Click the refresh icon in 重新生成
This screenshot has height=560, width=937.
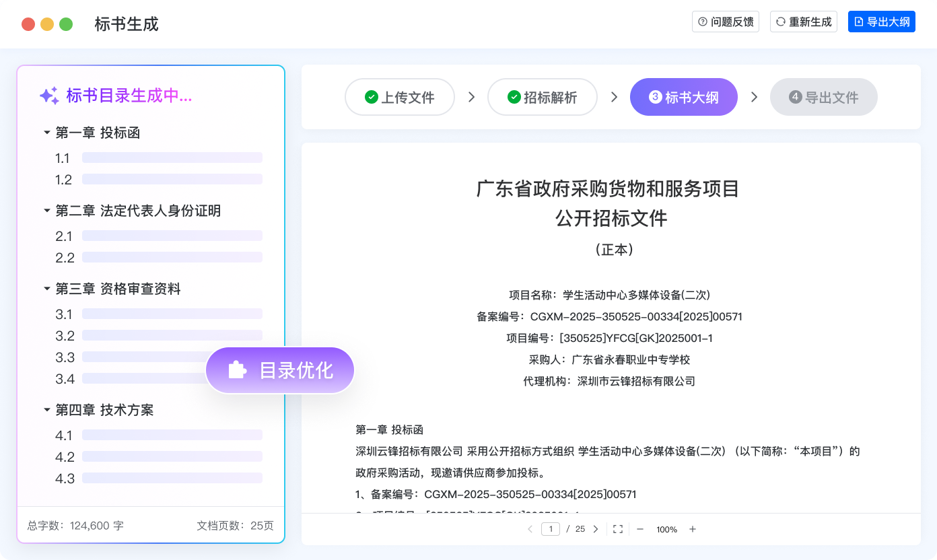click(781, 22)
